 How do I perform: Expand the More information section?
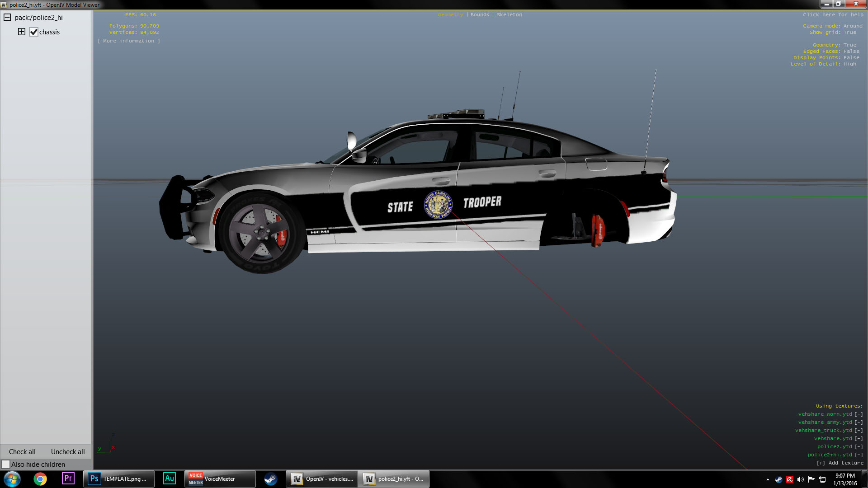point(128,41)
